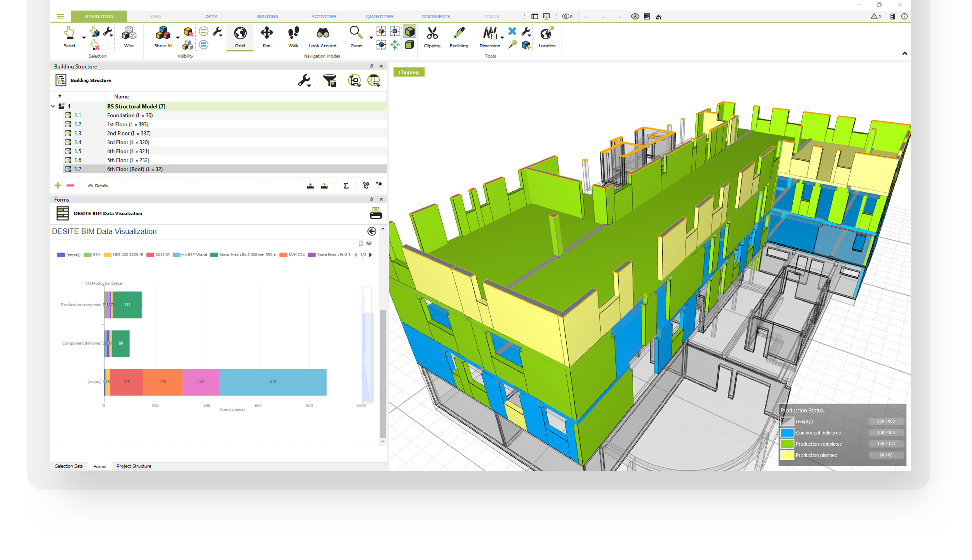Activate the Select tool
Screen dimensions: 972x560
point(69,37)
